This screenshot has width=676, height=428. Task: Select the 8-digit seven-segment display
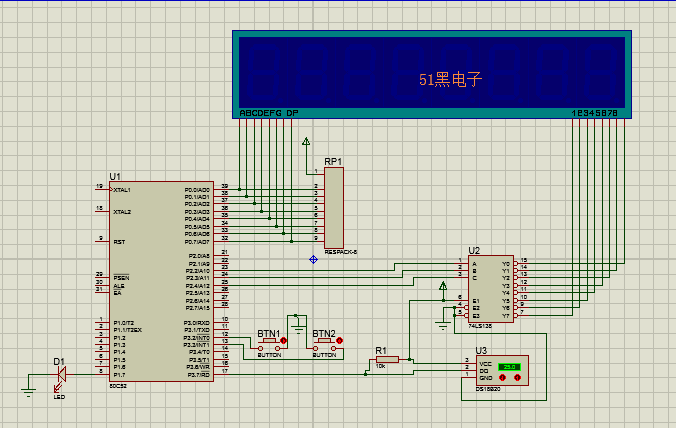(432, 75)
